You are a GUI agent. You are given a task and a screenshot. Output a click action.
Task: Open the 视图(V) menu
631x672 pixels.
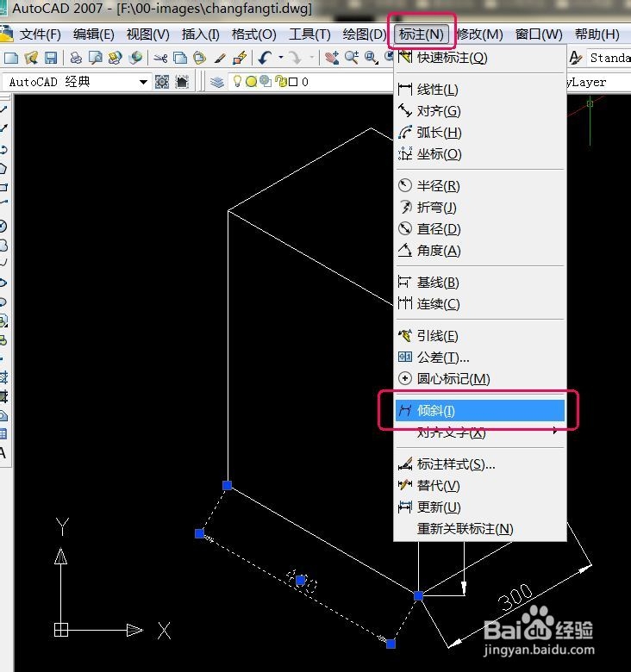coord(148,34)
